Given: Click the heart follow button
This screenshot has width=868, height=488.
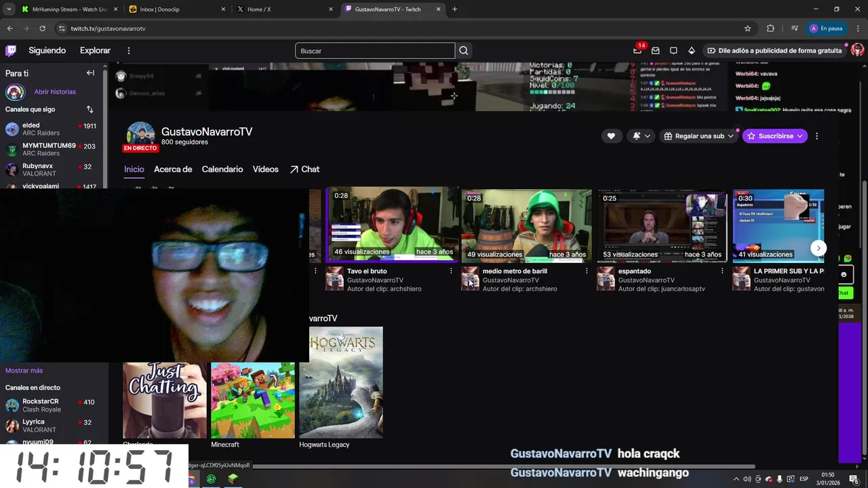Looking at the screenshot, I should (x=611, y=136).
